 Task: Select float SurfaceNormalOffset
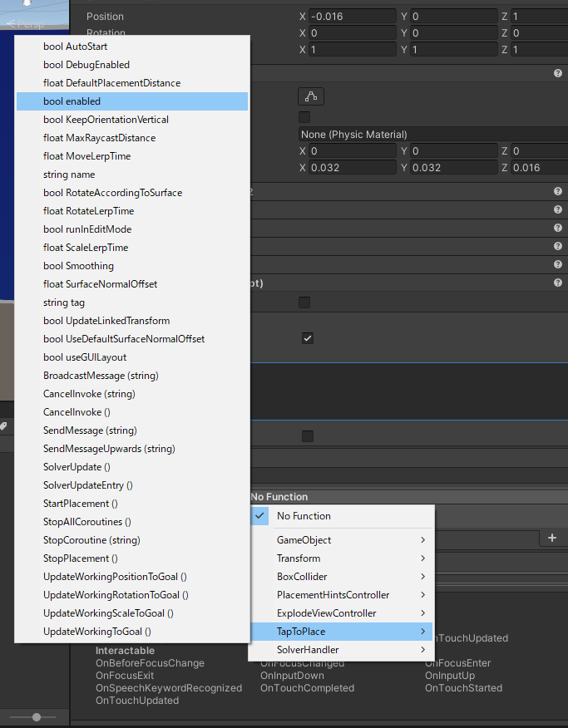[132, 284]
